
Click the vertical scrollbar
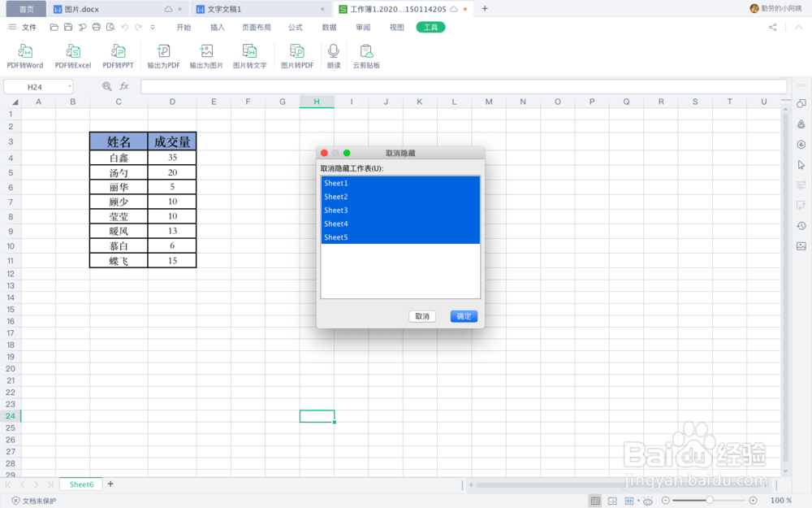786,288
